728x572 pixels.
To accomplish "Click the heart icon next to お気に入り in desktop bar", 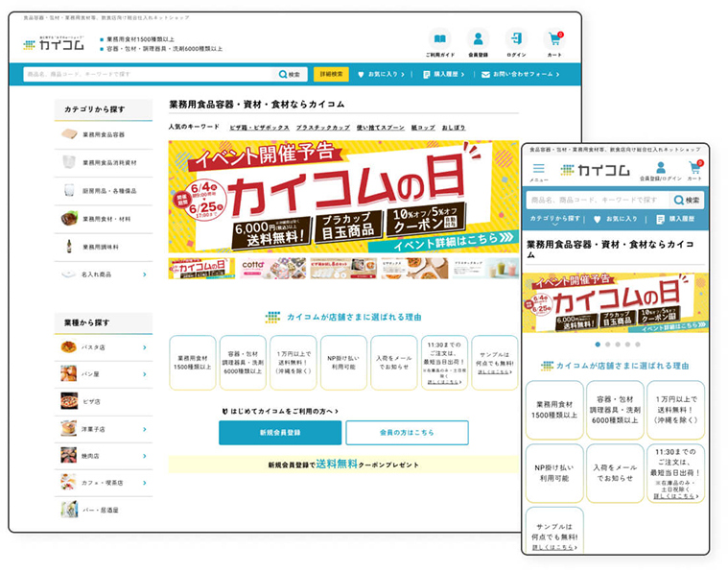I will pos(361,74).
